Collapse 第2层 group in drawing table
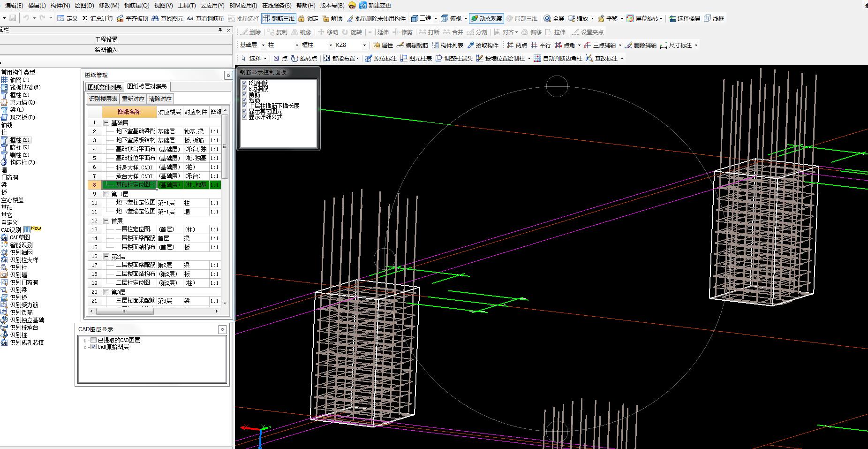 (x=106, y=256)
